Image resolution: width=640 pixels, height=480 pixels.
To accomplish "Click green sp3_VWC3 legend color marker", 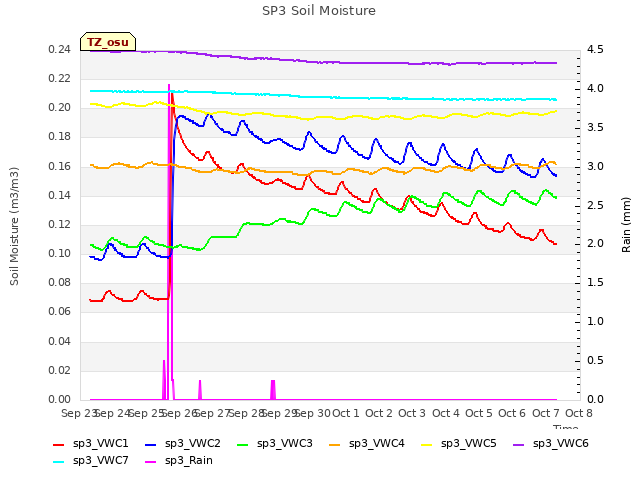I will tap(243, 445).
